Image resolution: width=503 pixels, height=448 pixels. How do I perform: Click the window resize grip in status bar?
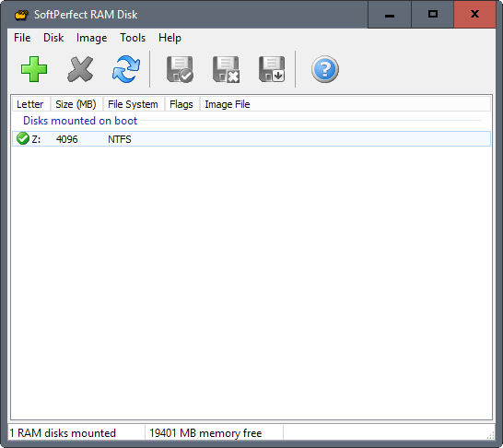coord(490,435)
